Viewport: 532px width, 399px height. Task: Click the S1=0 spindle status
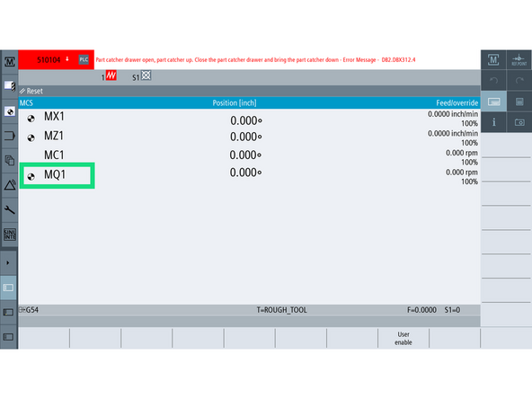click(x=452, y=310)
